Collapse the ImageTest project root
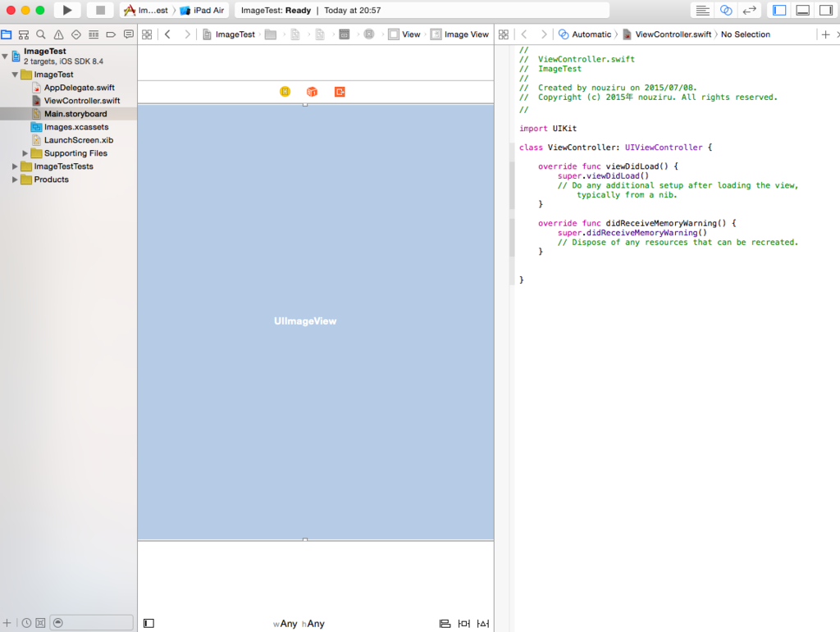 (5, 56)
